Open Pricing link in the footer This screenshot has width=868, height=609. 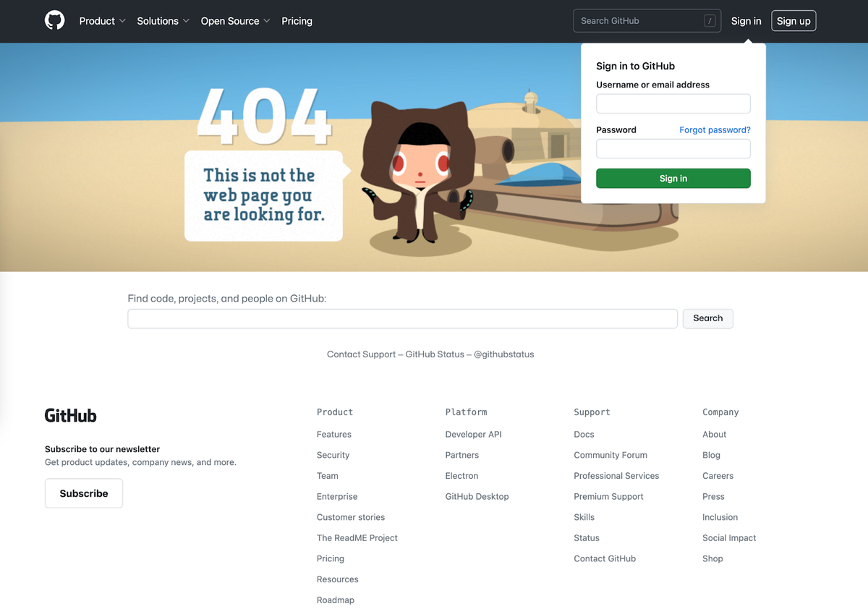[331, 559]
